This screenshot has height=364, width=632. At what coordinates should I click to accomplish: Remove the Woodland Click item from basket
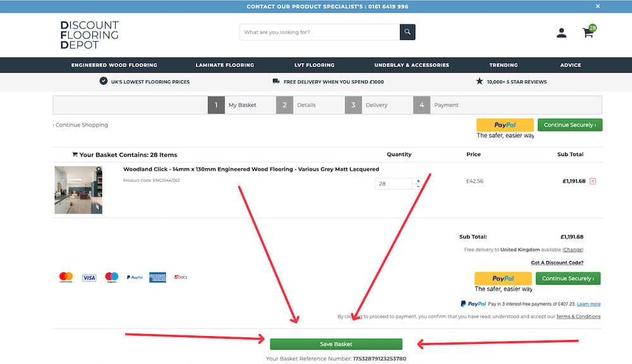pos(593,181)
